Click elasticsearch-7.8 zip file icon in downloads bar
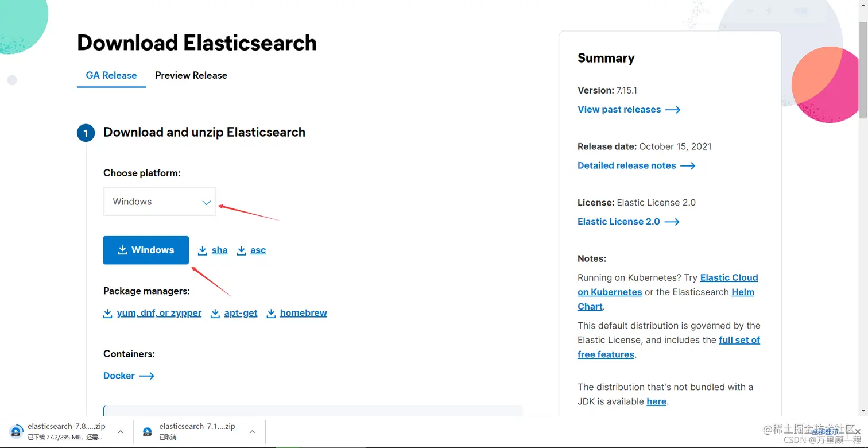868x448 pixels. (17, 431)
